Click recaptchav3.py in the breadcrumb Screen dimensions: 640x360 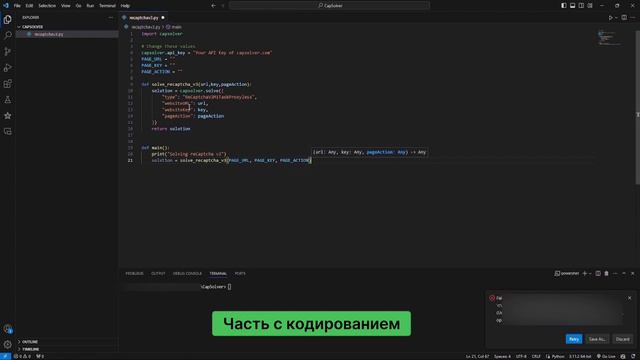point(146,27)
